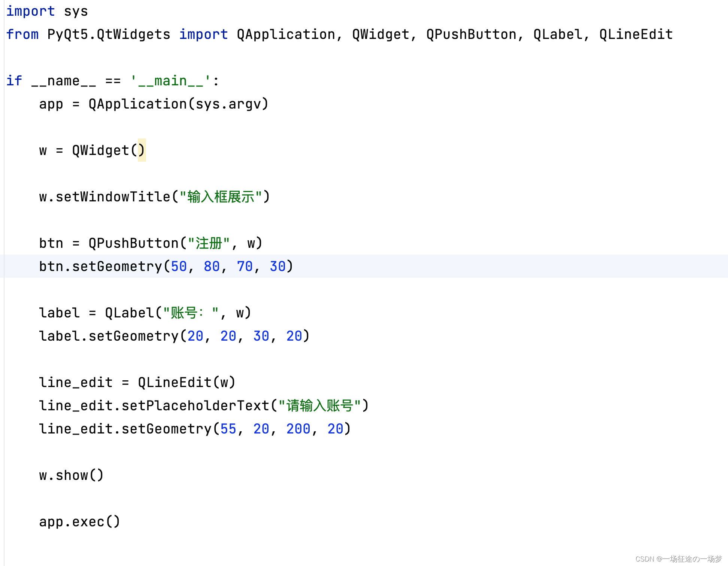
Task: Click number 200 in line_edit.setGeometry
Action: pyautogui.click(x=298, y=429)
